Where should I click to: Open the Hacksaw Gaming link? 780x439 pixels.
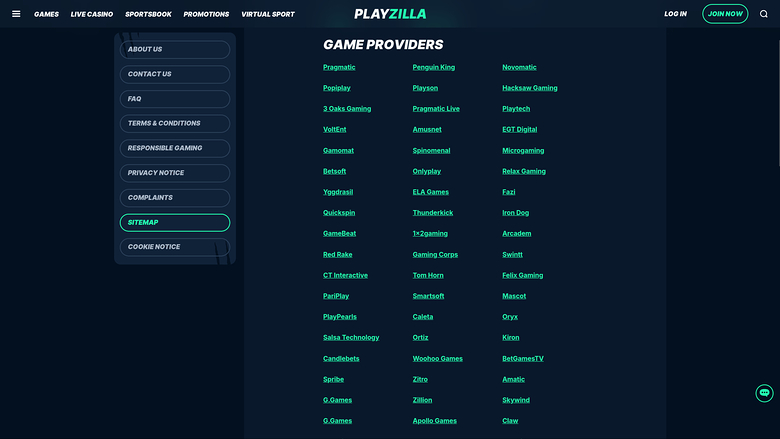pos(529,88)
